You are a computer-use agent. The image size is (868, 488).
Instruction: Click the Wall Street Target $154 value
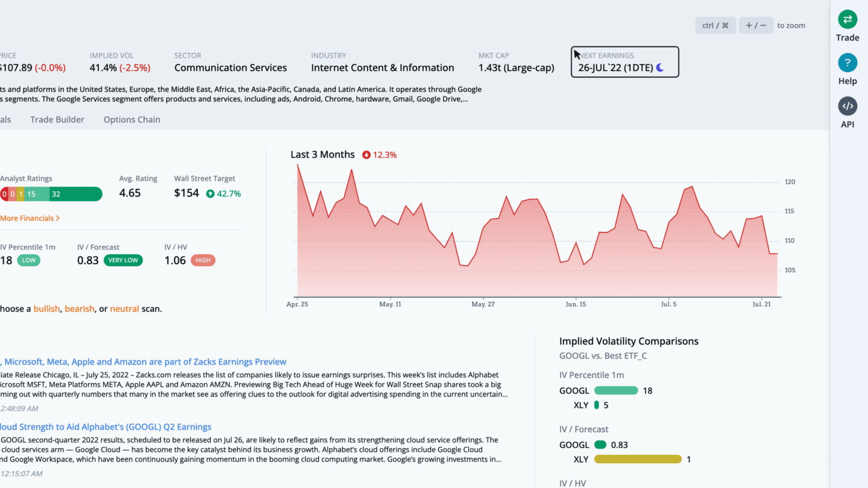[x=186, y=193]
